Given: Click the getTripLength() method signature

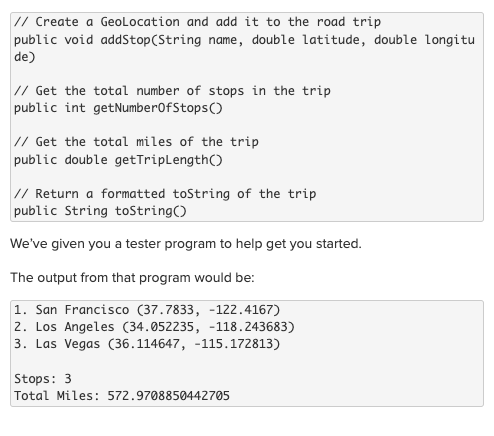Looking at the screenshot, I should (x=118, y=160).
